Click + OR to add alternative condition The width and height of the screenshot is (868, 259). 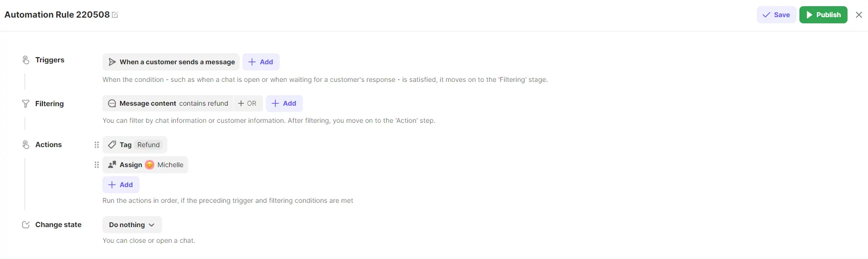[247, 103]
